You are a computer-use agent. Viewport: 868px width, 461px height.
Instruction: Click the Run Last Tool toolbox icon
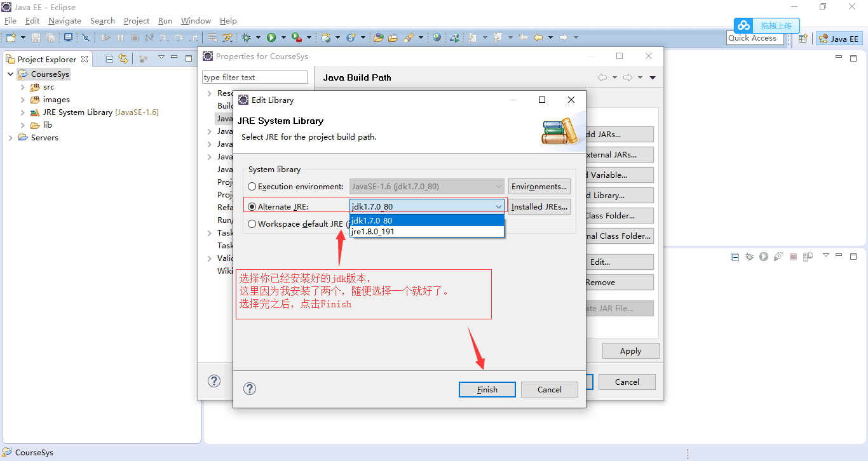[296, 37]
